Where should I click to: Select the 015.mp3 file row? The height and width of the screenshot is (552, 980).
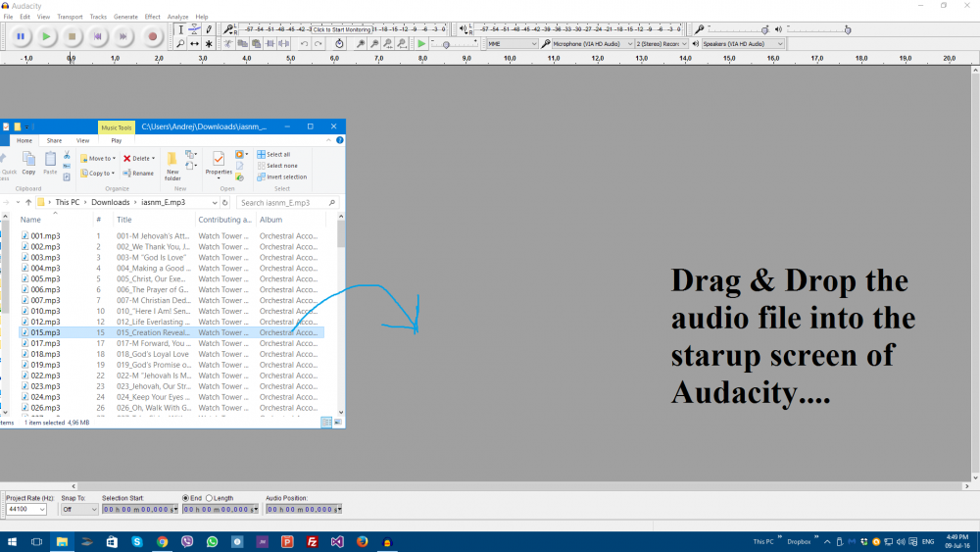[x=171, y=332]
